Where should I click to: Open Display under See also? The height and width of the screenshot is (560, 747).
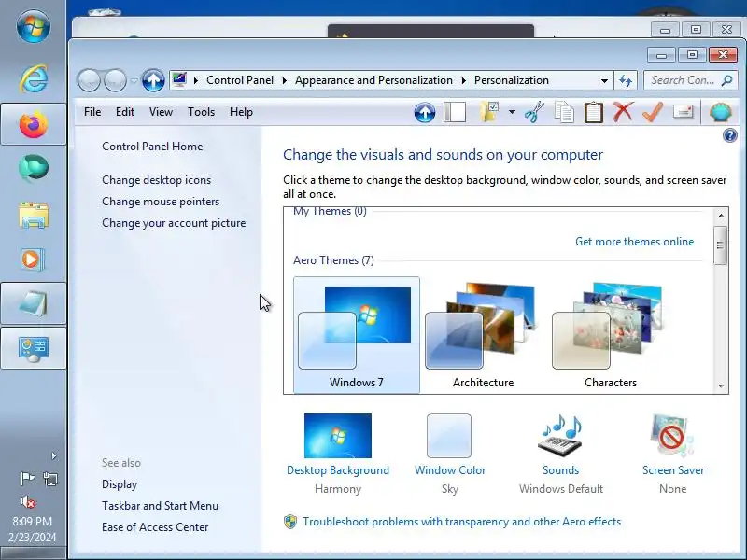[120, 484]
